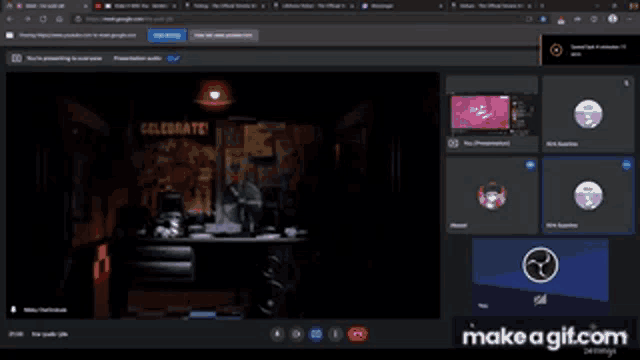Screen dimensions: 640x360
Task: Toggle the Presentation audio switch
Action: (x=173, y=58)
